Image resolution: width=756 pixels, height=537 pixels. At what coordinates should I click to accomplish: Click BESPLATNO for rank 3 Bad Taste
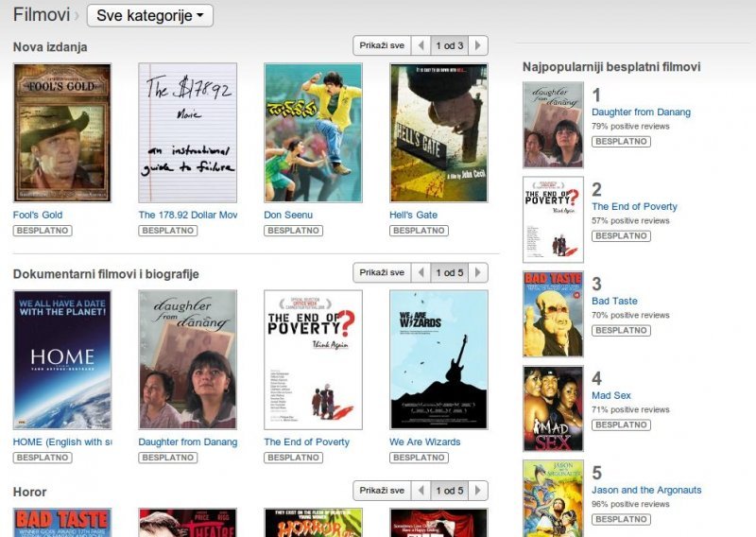621,331
